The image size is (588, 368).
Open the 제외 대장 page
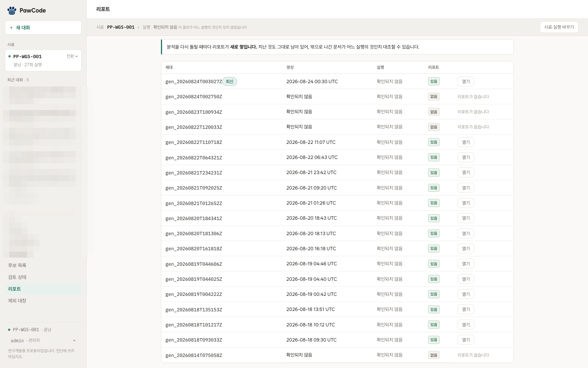tap(43, 301)
